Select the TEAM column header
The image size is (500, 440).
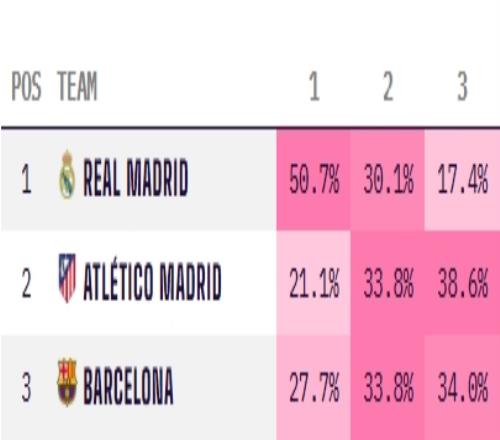[x=77, y=86]
